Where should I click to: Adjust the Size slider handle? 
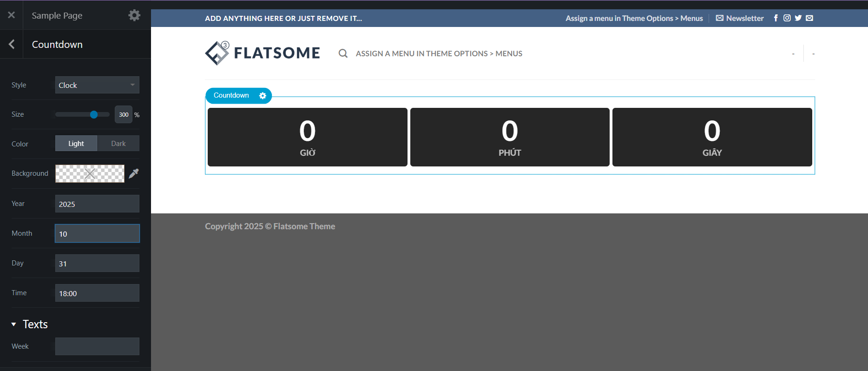pos(94,114)
